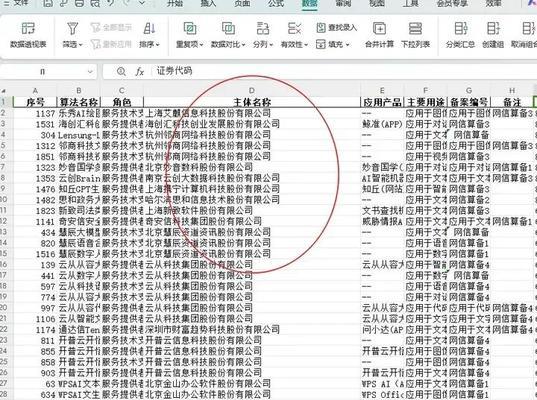Switch to the 公式 tab
Viewport: 537px width, 400px height.
tap(276, 3)
